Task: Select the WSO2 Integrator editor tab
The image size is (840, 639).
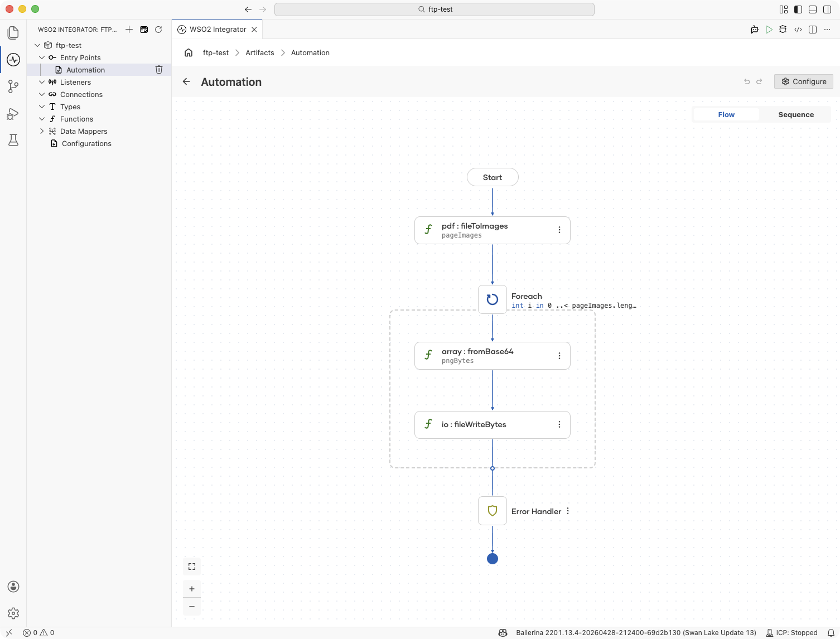Action: tap(217, 30)
